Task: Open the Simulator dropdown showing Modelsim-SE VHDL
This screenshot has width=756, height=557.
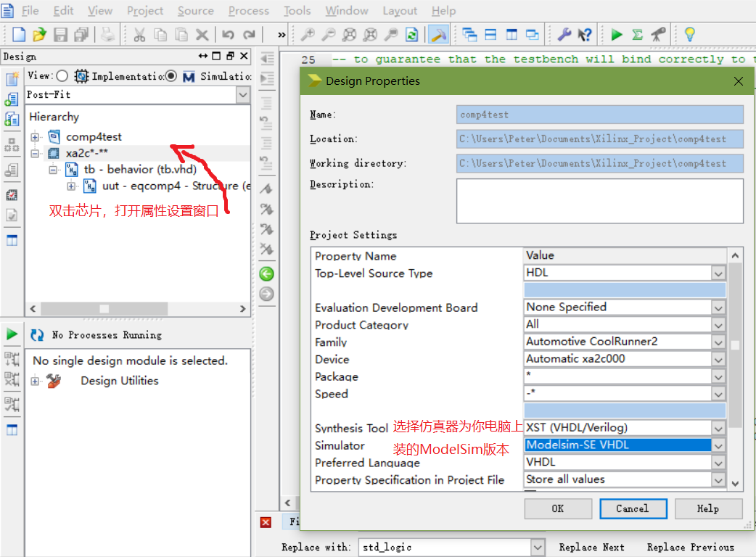Action: 718,445
